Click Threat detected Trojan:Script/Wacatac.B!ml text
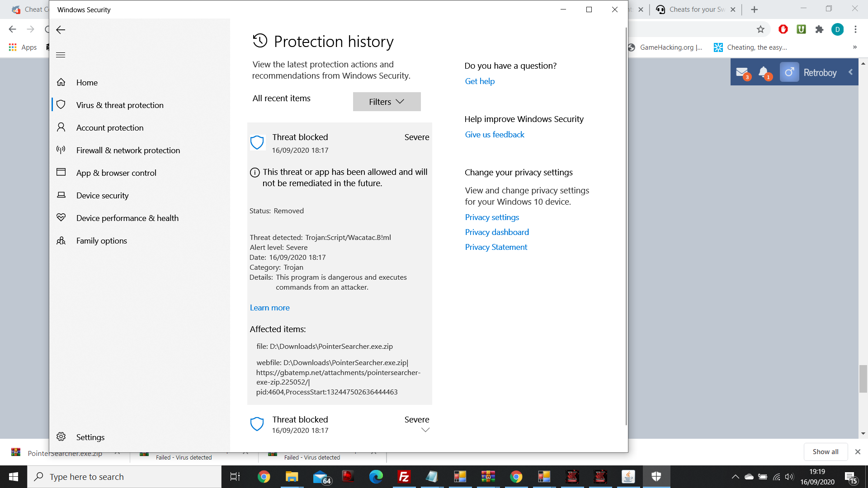Image resolution: width=868 pixels, height=488 pixels. coord(320,237)
